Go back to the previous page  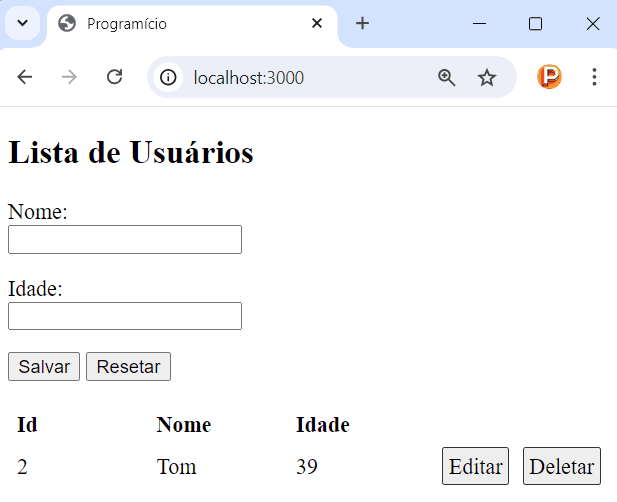(25, 77)
